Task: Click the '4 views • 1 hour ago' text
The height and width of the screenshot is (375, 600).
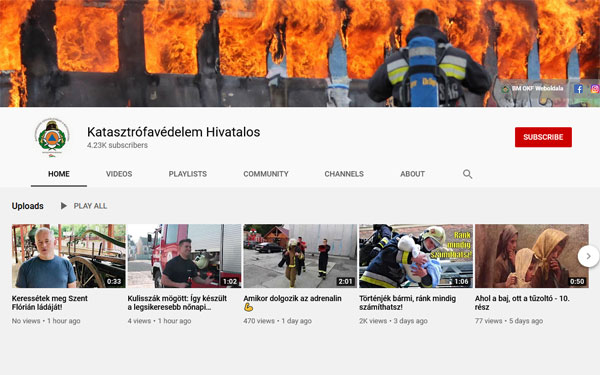Action: click(159, 321)
